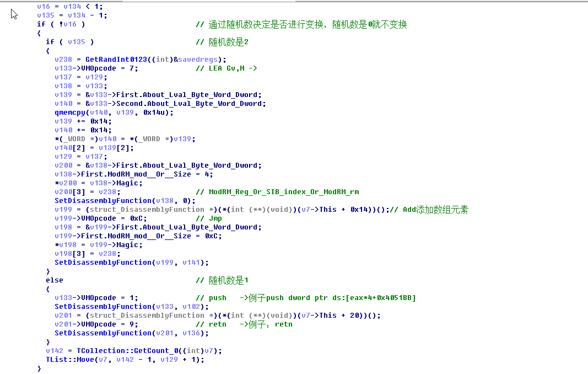The width and height of the screenshot is (588, 374).
Task: Click 'v140 = &v133->Second.About_Lval_Byte_Word_Dword' line
Action: 160,104
